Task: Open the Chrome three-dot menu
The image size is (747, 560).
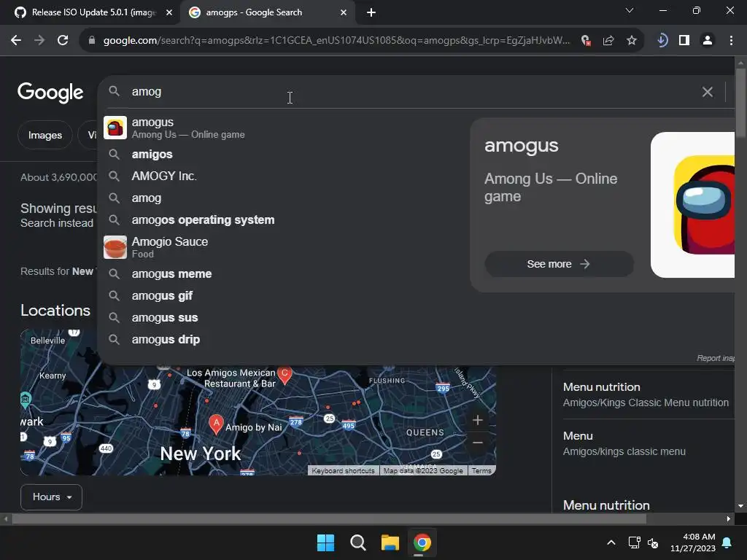Action: 731,41
